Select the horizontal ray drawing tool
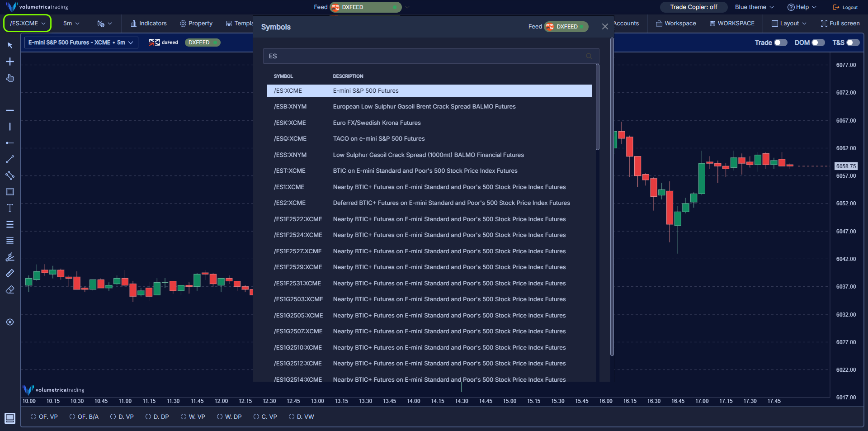 tap(10, 143)
